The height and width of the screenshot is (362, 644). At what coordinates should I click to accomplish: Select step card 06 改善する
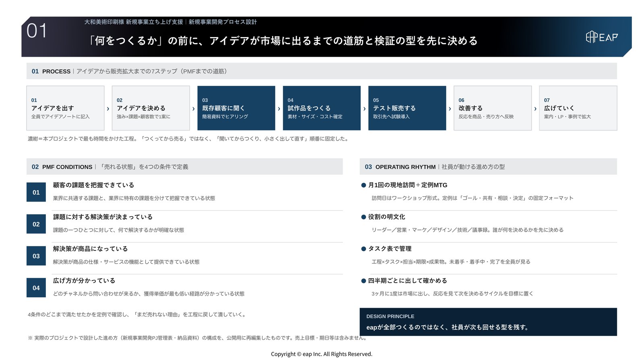(x=493, y=108)
